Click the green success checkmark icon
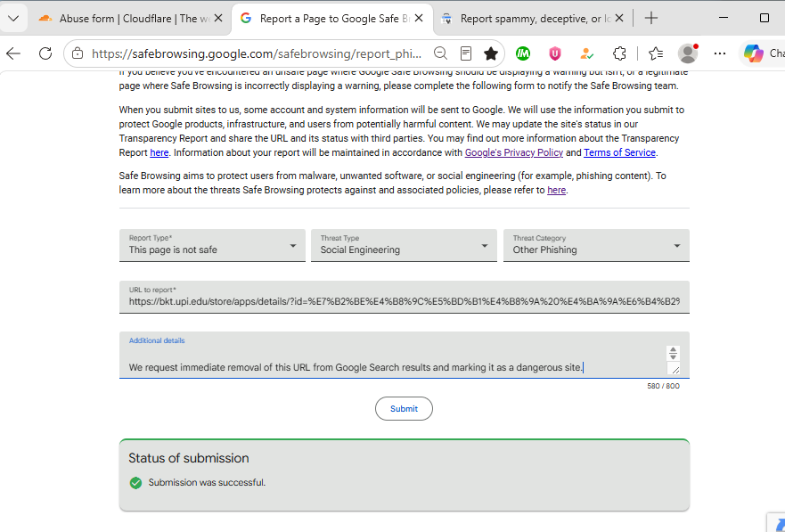Image resolution: width=785 pixels, height=532 pixels. (x=135, y=483)
